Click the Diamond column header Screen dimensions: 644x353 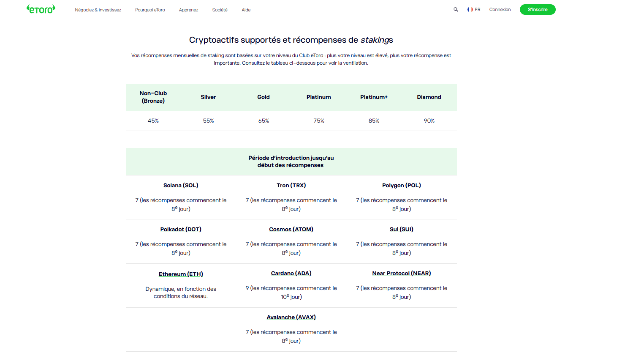point(429,97)
